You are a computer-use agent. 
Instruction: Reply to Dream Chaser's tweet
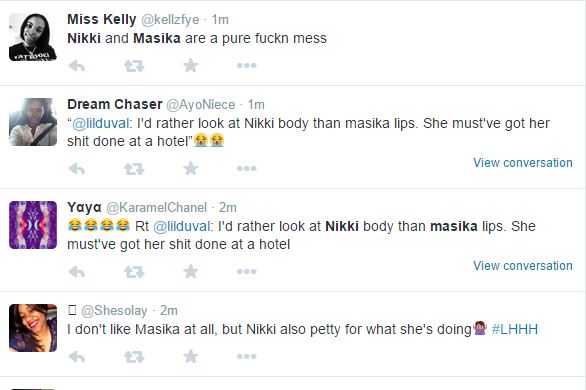77,169
